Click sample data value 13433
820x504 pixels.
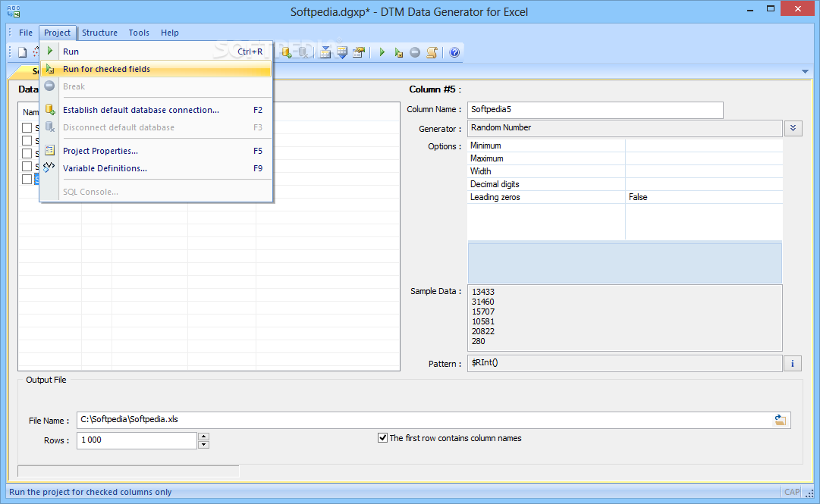coord(482,292)
